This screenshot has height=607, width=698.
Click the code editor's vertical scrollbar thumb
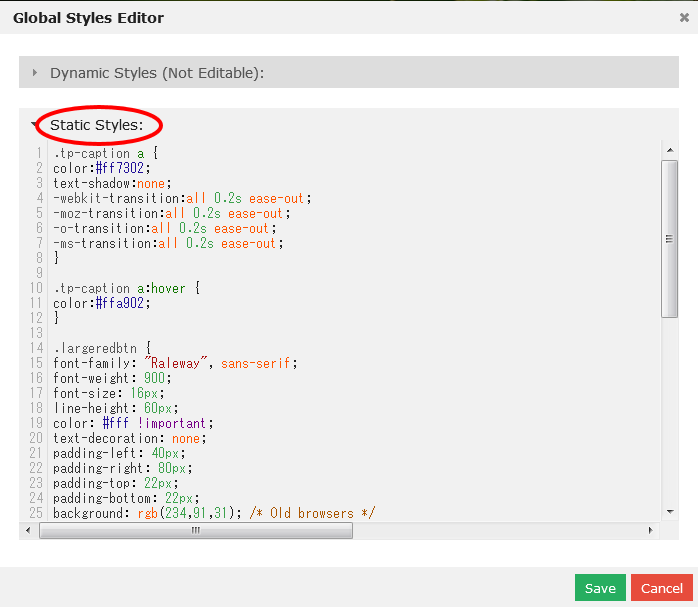(670, 238)
